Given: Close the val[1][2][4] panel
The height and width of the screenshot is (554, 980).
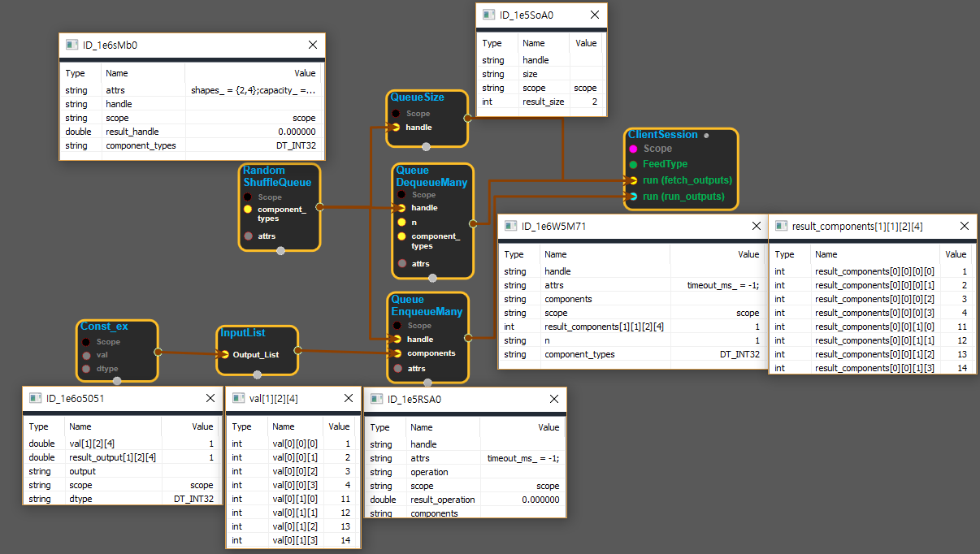Looking at the screenshot, I should coord(347,399).
